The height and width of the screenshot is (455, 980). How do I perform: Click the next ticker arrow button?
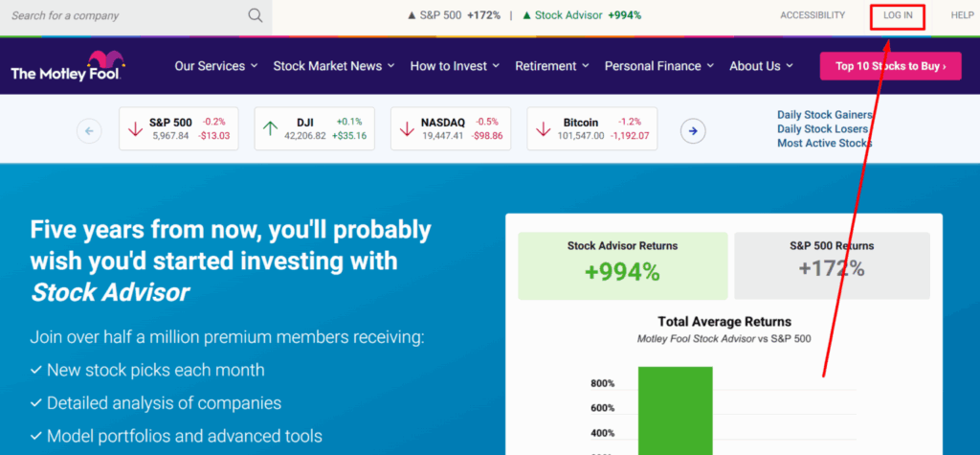[x=693, y=130]
